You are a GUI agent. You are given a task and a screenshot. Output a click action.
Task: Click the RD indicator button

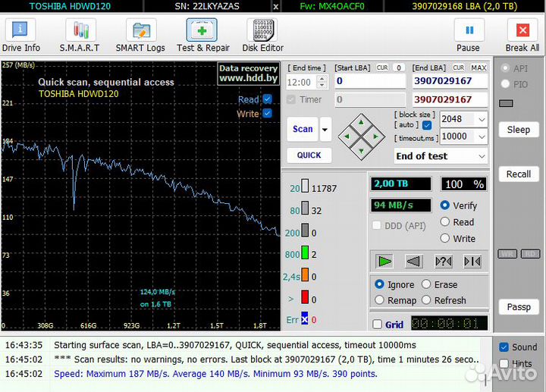(x=530, y=254)
